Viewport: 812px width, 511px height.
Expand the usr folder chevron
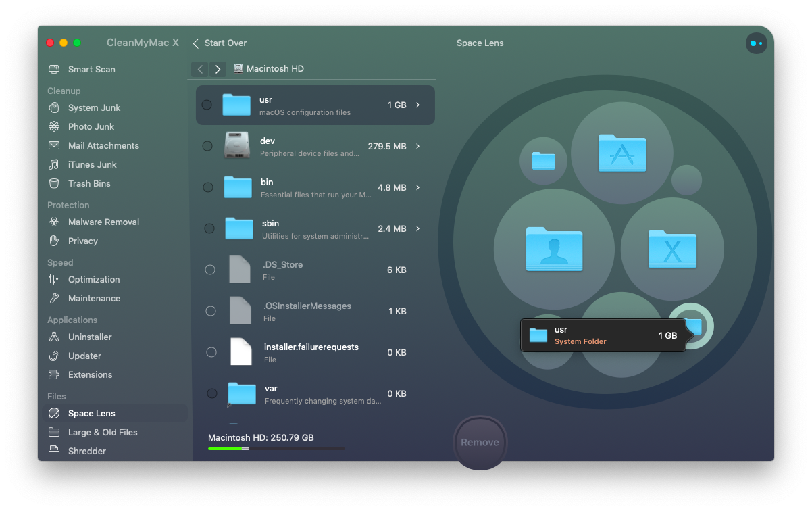click(x=418, y=105)
